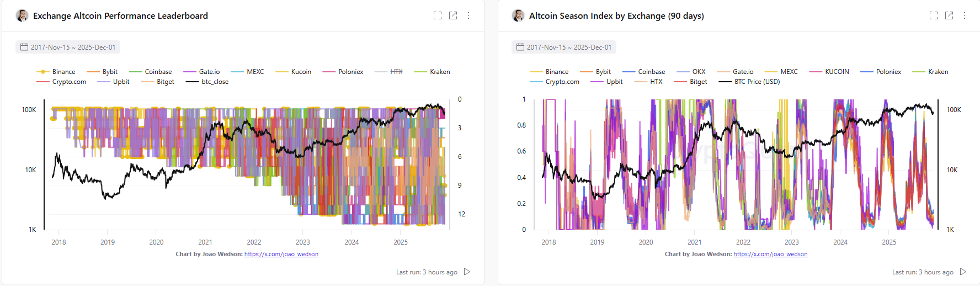Open date range picker on Leaderboard chart
This screenshot has height=286, width=980.
coord(68,47)
